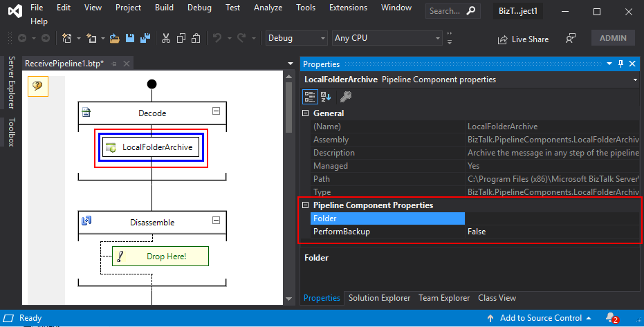Open notifications bell in status bar
Image resolution: width=644 pixels, height=327 pixels.
tap(611, 318)
